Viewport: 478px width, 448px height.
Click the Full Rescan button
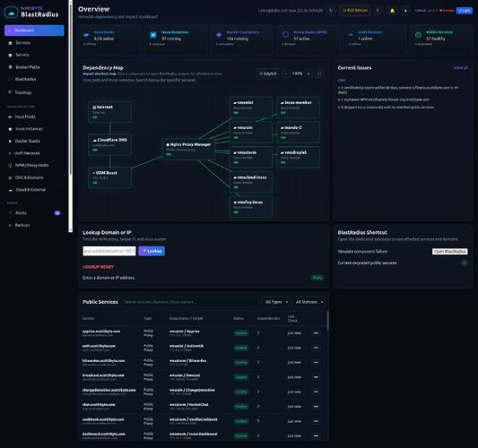point(355,11)
